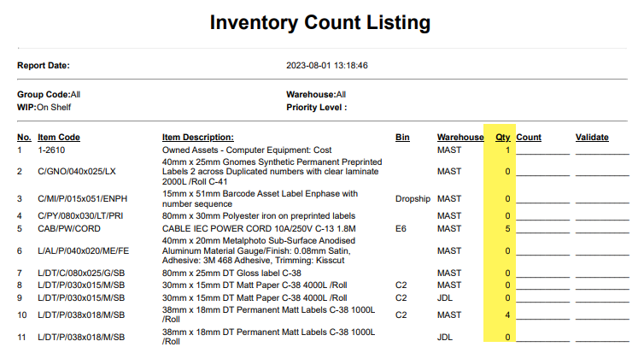Click the Bin column header
The image size is (644, 347).
(x=402, y=137)
